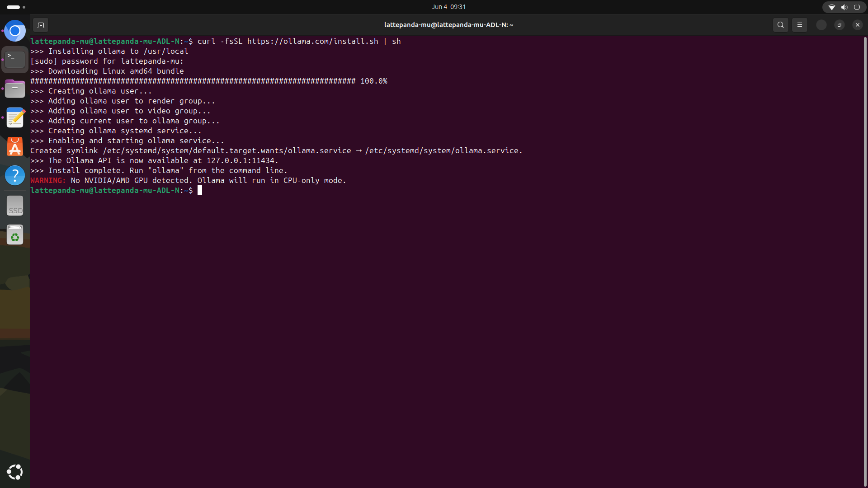868x488 pixels.
Task: Open the terminal hamburger menu
Action: (799, 25)
